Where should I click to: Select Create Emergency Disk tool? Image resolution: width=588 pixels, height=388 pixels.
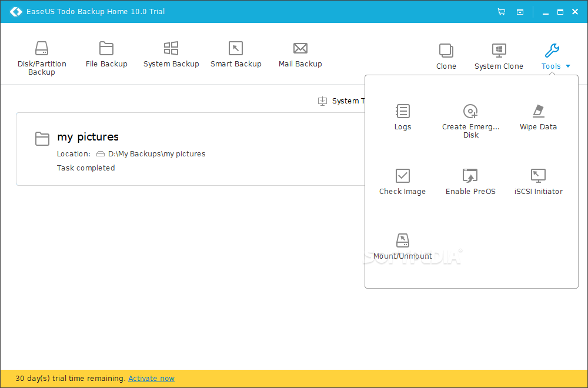470,121
